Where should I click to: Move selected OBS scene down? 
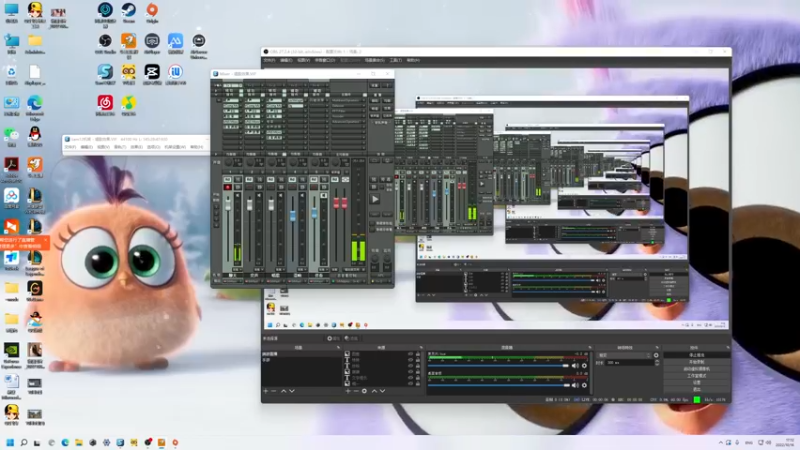click(292, 391)
